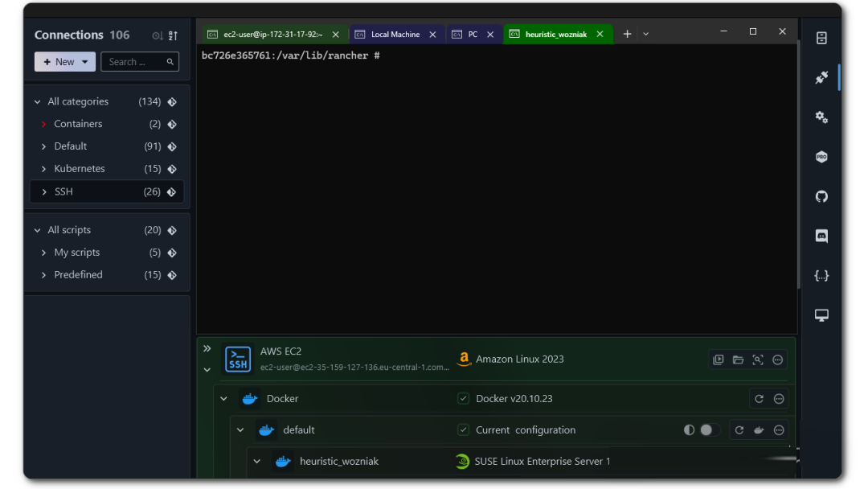Screen dimensions: 868x489
Task: Click the connections Search field
Action: [133, 62]
